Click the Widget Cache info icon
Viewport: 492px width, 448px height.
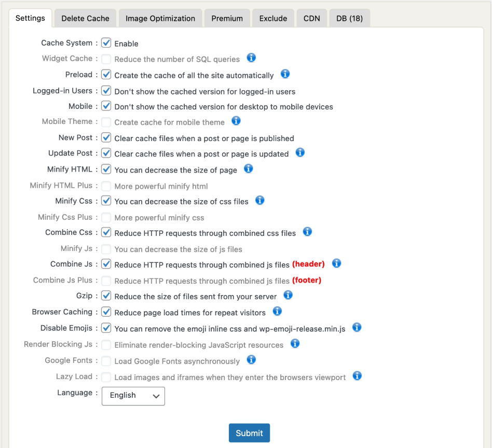click(x=251, y=58)
